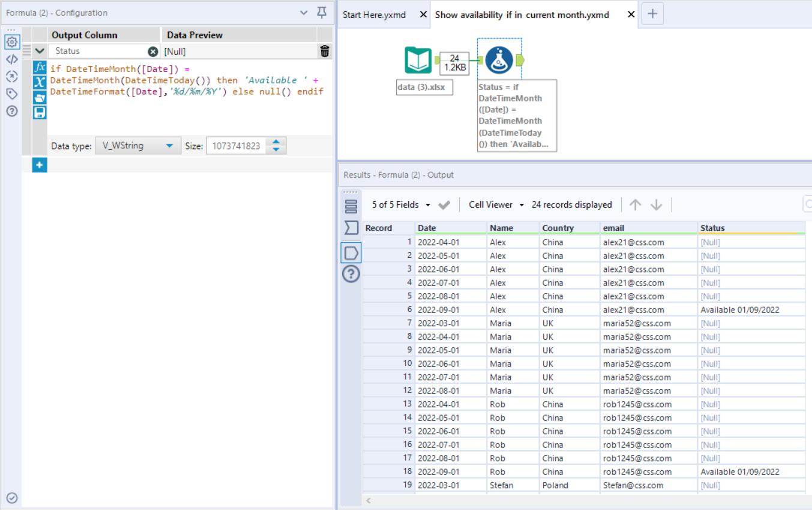Open the Configuration gear icon in sidebar
Viewport: 812px width, 510px height.
(x=11, y=42)
